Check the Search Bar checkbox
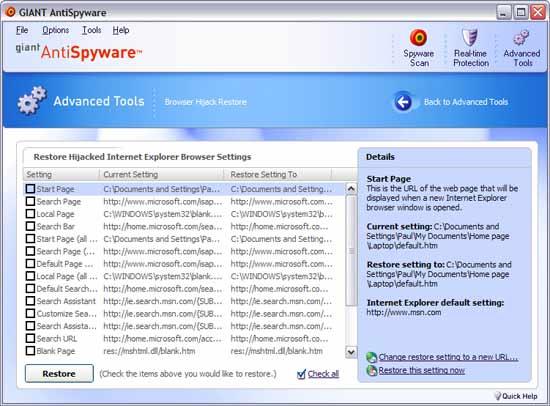Viewport: 550px width, 406px height. pos(31,226)
